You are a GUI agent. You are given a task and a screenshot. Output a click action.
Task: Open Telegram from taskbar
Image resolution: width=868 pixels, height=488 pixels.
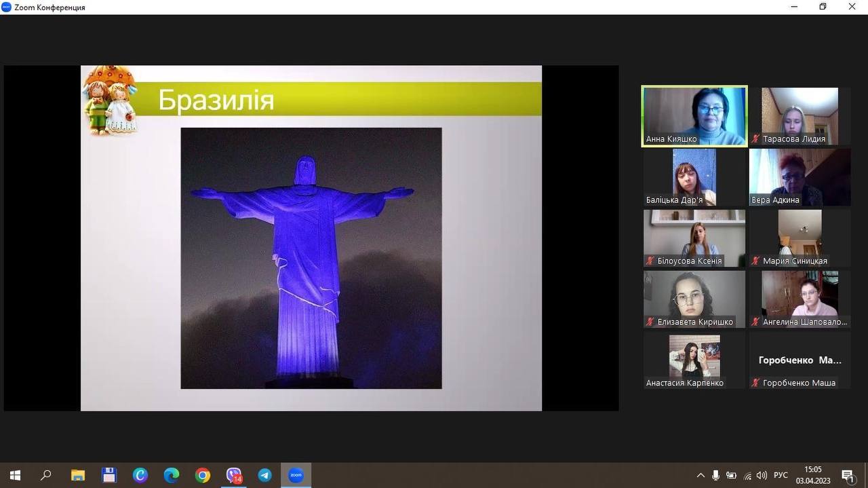pos(265,475)
